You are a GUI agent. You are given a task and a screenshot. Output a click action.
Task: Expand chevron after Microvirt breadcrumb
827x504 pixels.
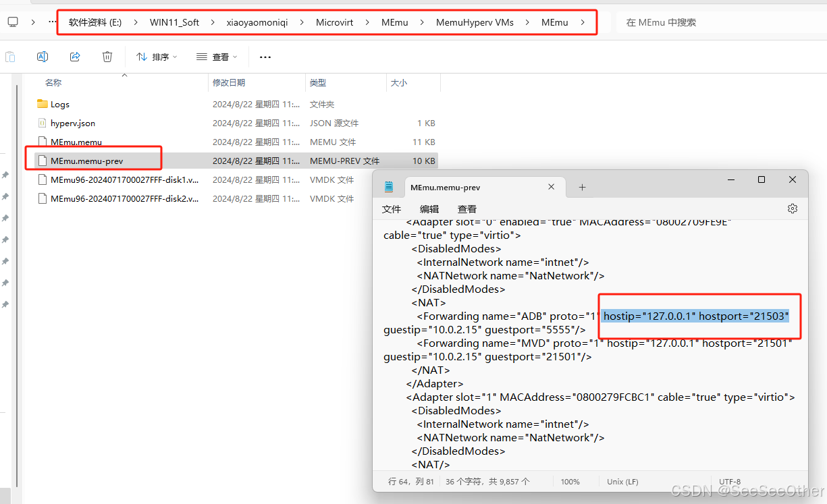click(367, 22)
